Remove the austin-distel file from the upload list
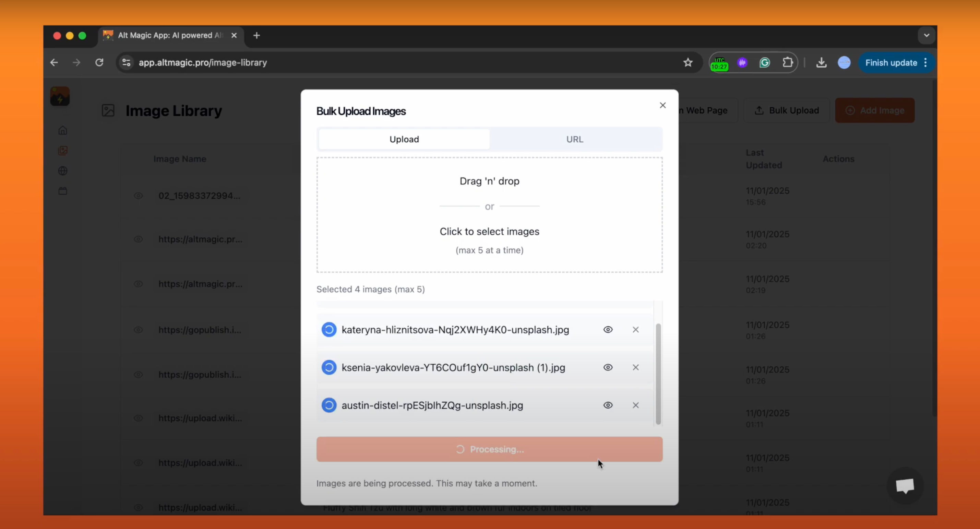The image size is (980, 529). point(636,405)
